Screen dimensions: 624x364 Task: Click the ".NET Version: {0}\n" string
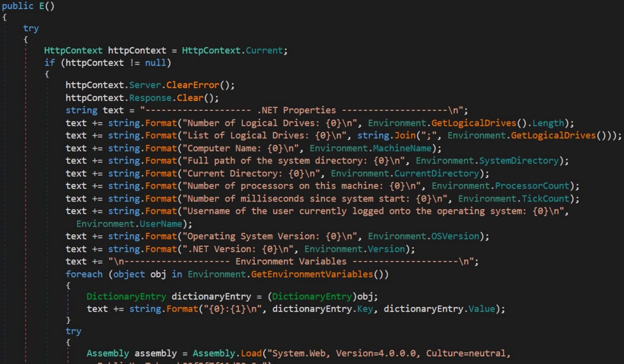coord(238,249)
